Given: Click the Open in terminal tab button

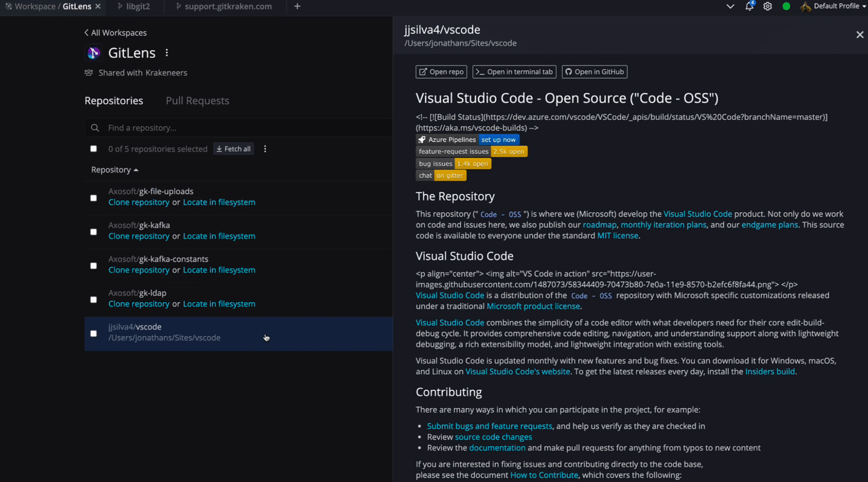Looking at the screenshot, I should (x=515, y=72).
